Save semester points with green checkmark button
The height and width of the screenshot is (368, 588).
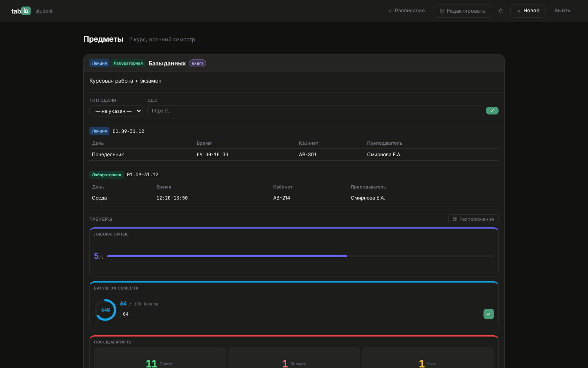[489, 314]
